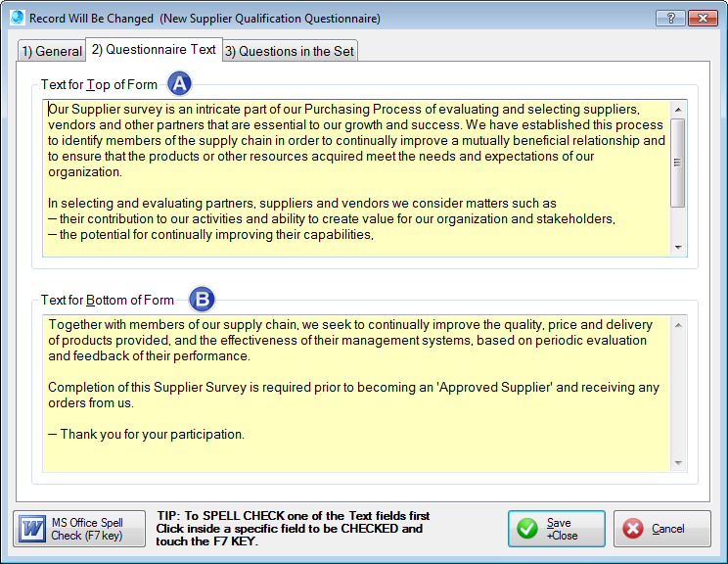728x564 pixels.
Task: Click the green checkmark Save +Close button
Action: pos(556,529)
